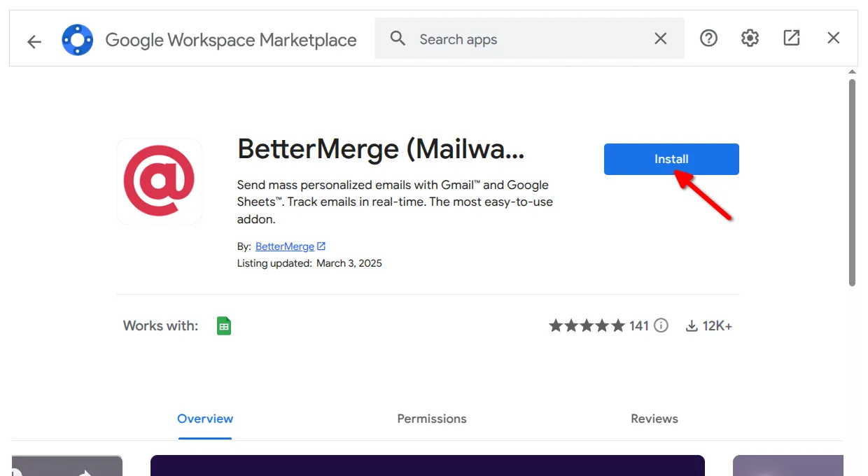The image size is (868, 476).
Task: Clear the search box with X
Action: tap(660, 38)
